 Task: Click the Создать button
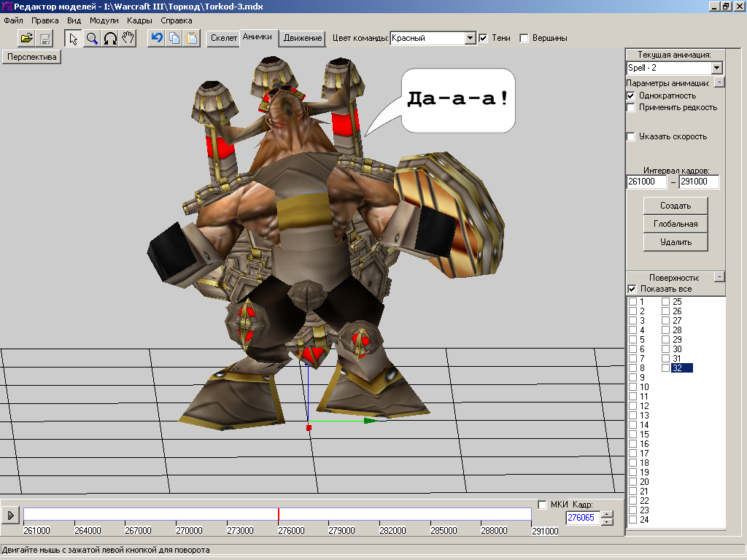pyautogui.click(x=676, y=206)
